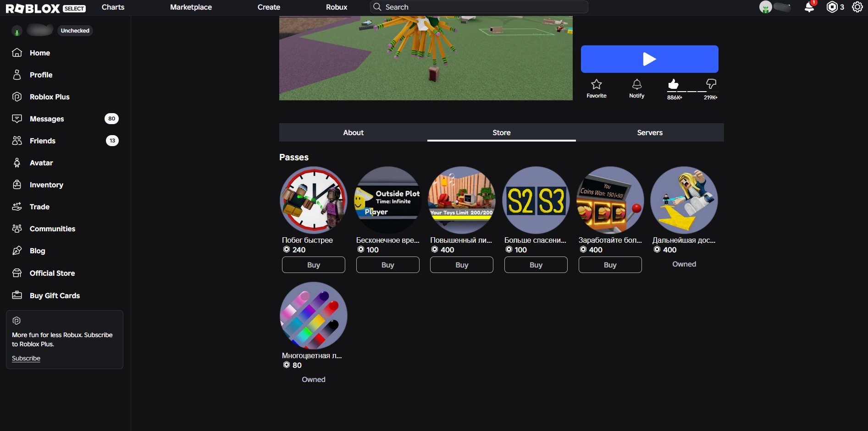Click the game screenshot preview image

(426, 58)
